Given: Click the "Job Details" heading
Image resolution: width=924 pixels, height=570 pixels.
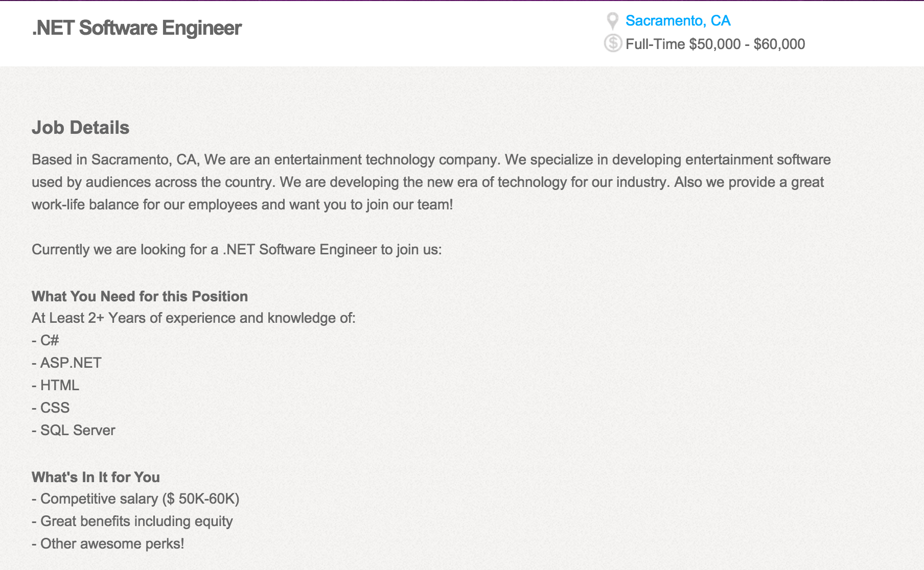Looking at the screenshot, I should click(80, 128).
